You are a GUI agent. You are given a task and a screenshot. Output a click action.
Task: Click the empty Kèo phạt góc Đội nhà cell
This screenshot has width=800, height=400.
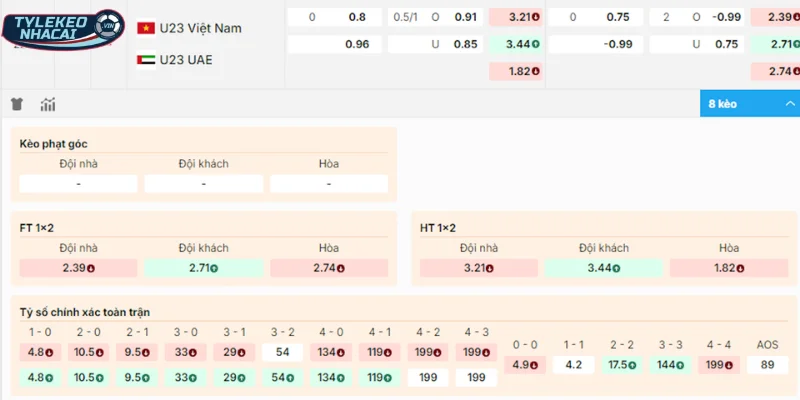78,184
